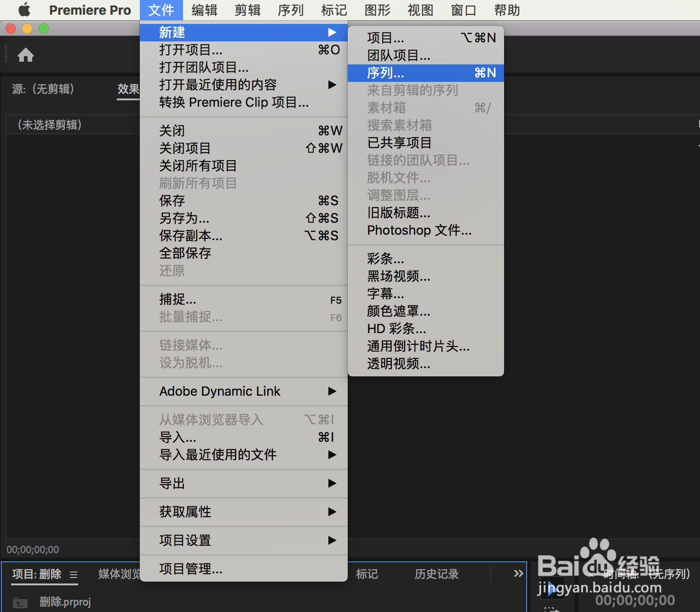700x612 pixels.
Task: Open the 视图 menu
Action: (420, 10)
